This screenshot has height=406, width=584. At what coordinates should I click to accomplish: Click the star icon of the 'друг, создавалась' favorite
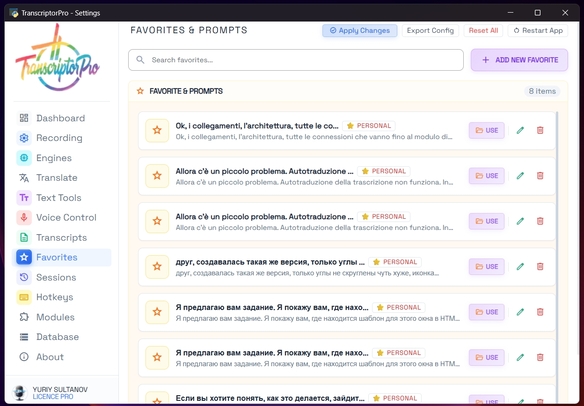(x=157, y=267)
